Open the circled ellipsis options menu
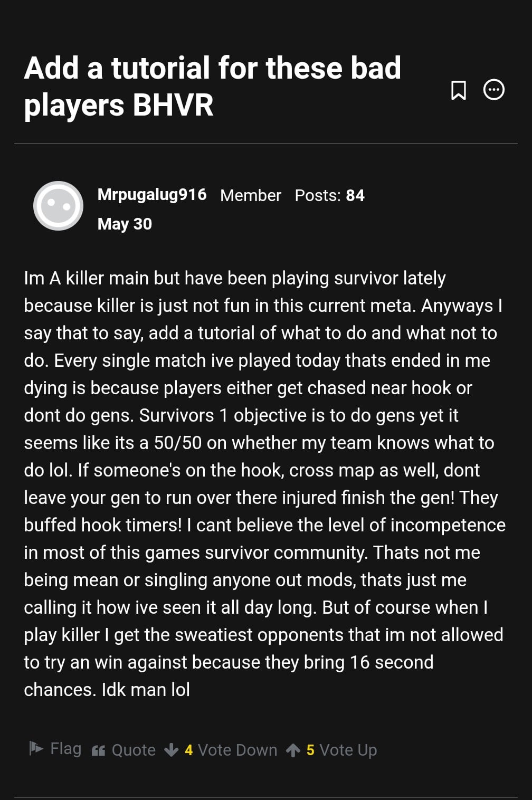This screenshot has height=800, width=532. click(494, 90)
